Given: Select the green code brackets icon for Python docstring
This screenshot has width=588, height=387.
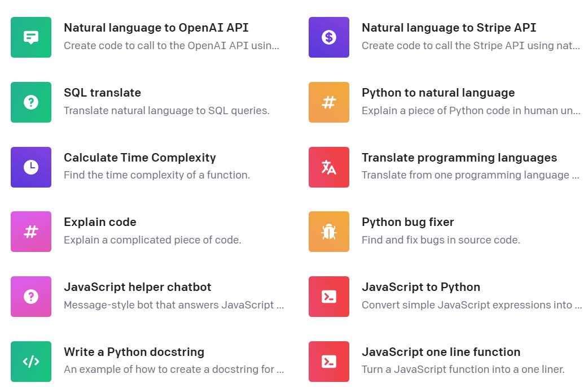Looking at the screenshot, I should click(30, 362).
